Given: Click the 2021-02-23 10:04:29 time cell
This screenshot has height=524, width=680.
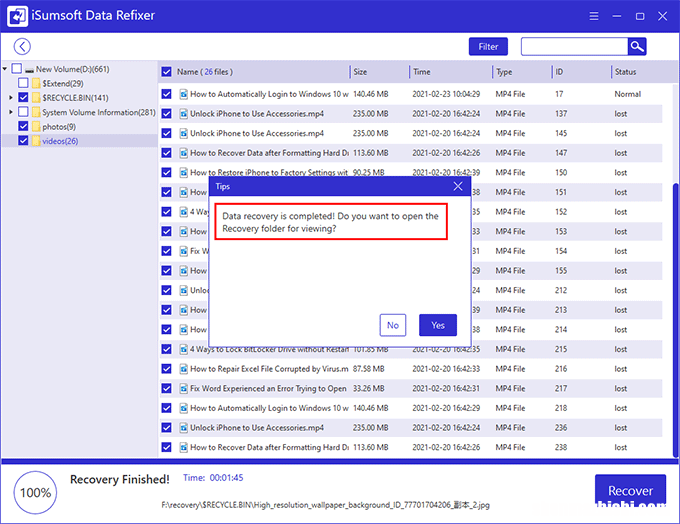Looking at the screenshot, I should point(446,94).
